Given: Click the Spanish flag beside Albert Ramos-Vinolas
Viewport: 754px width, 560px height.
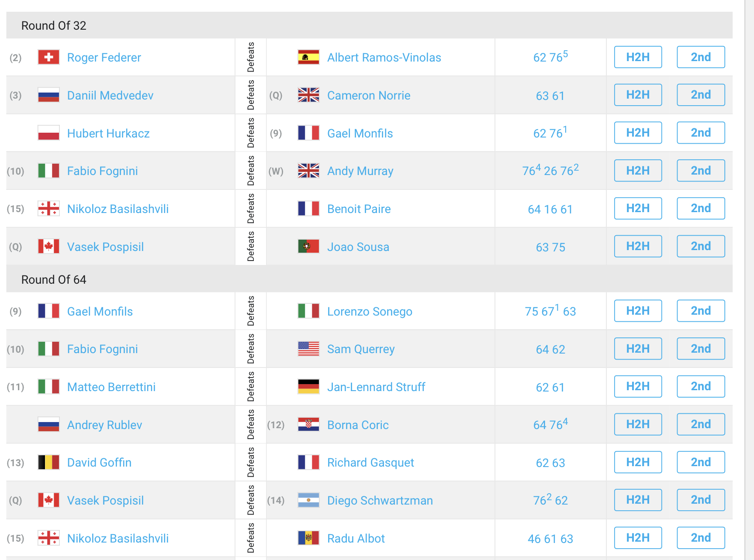Looking at the screenshot, I should pos(308,57).
